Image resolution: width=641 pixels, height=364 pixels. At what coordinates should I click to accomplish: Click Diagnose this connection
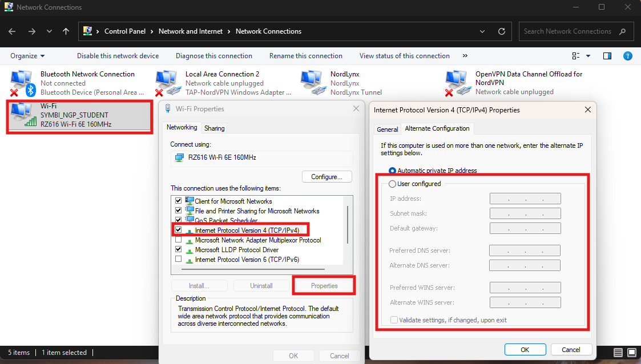pos(214,56)
